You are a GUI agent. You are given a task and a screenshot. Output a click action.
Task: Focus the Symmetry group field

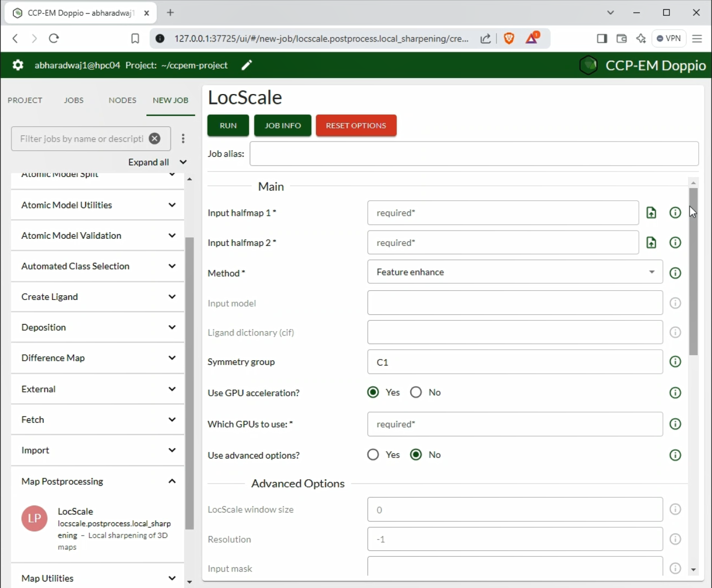point(515,362)
